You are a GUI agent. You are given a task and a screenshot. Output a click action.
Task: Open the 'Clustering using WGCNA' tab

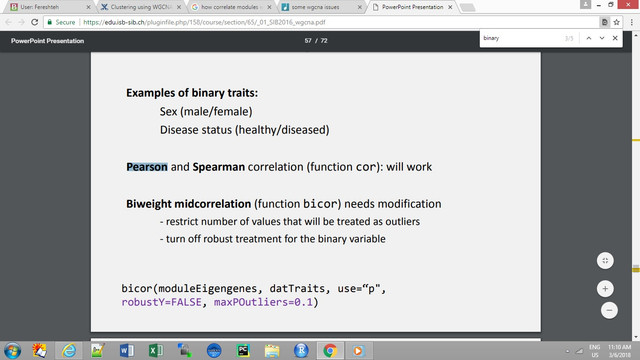pyautogui.click(x=141, y=7)
